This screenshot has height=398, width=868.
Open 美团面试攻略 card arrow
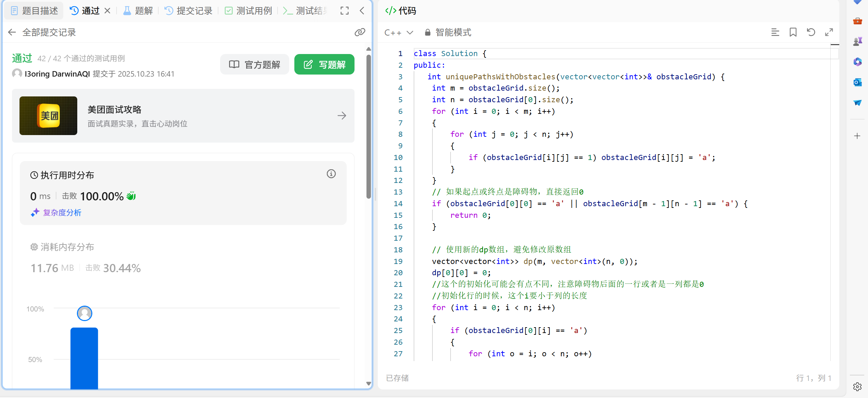pyautogui.click(x=342, y=116)
